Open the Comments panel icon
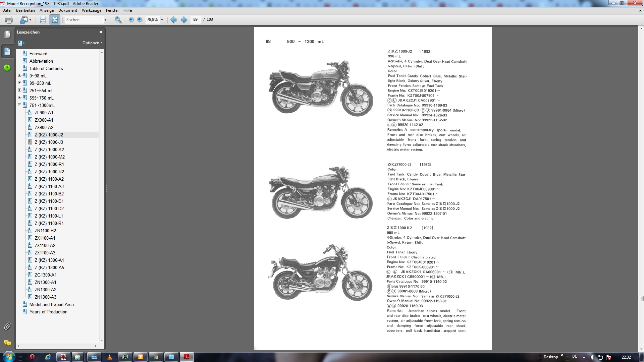The height and width of the screenshot is (362, 644). 7,343
